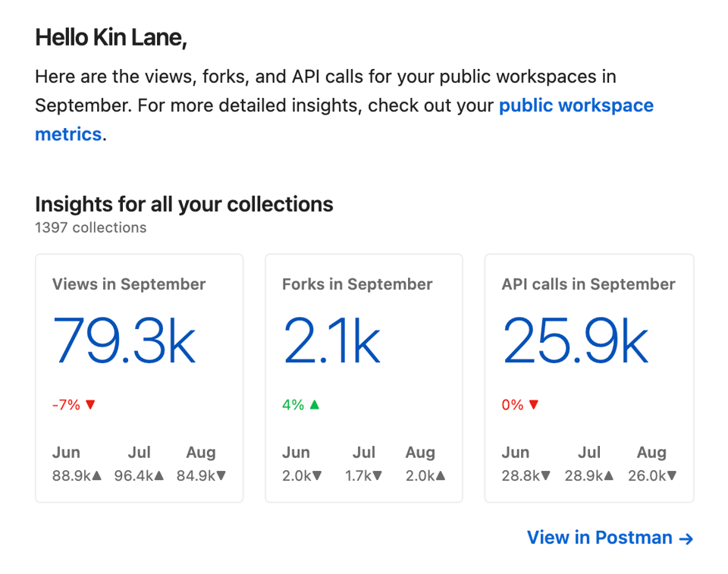This screenshot has width=728, height=574.
Task: Click the Views in September card title
Action: click(129, 284)
